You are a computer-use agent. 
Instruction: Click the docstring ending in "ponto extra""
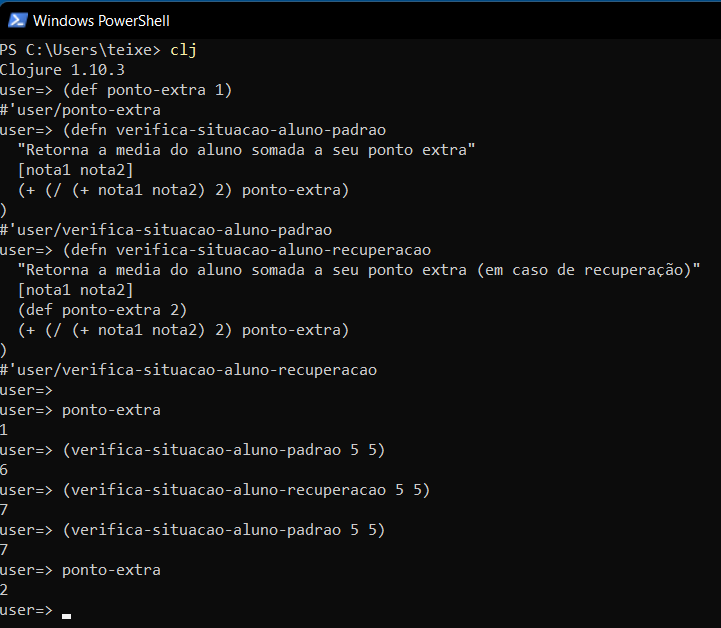tap(246, 150)
